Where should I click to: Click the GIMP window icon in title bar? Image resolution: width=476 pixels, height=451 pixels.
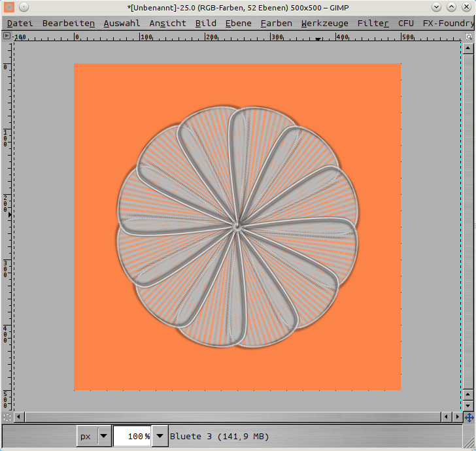click(x=9, y=7)
